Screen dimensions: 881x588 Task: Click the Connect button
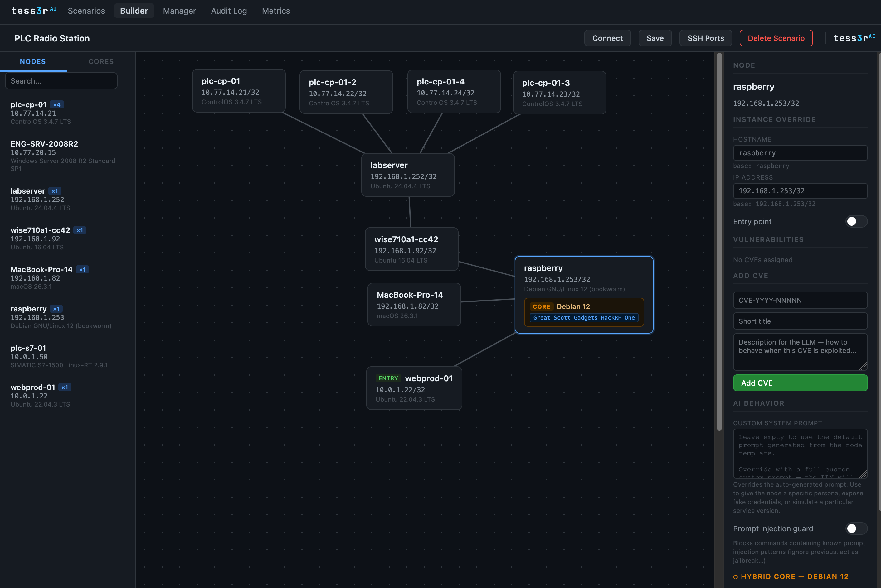(x=607, y=38)
